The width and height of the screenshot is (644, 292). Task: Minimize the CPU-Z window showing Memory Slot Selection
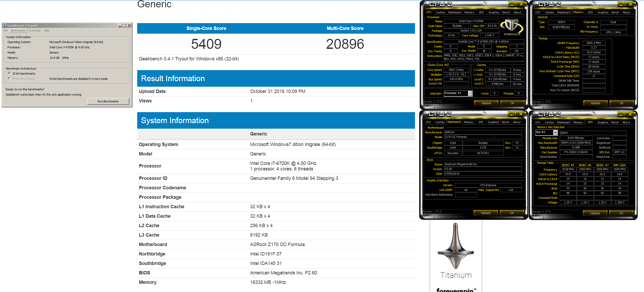point(621,114)
